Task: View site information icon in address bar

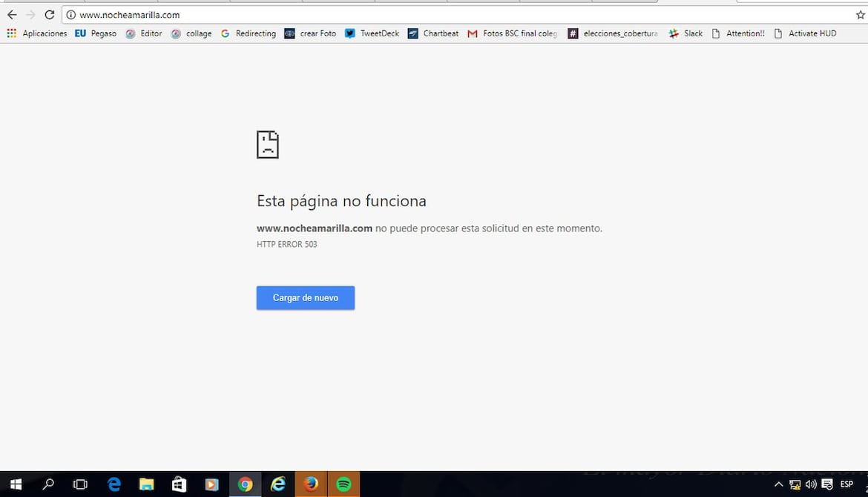Action: 71,15
